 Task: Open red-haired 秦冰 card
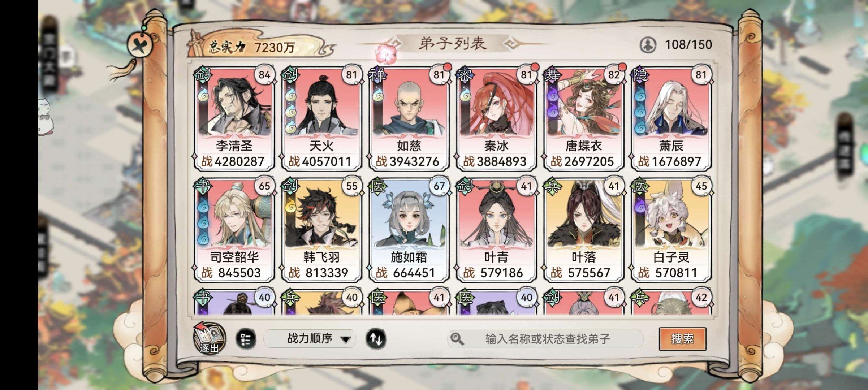coord(496,118)
